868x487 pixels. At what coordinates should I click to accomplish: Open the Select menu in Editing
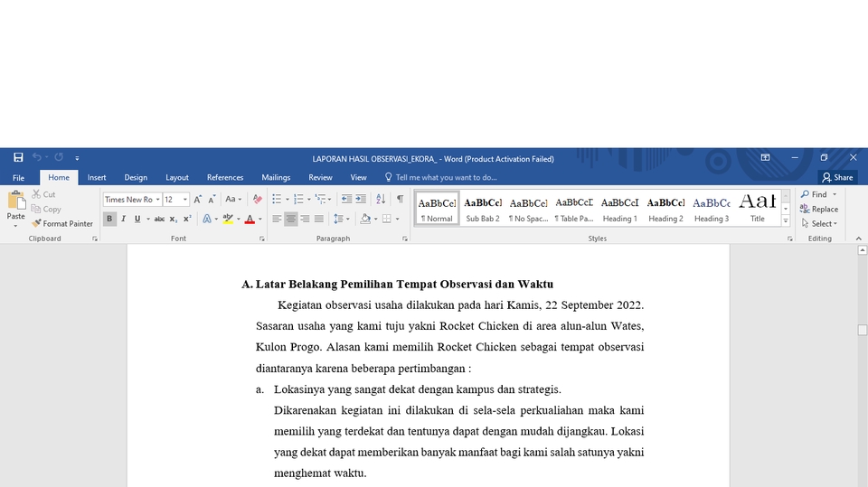(820, 223)
